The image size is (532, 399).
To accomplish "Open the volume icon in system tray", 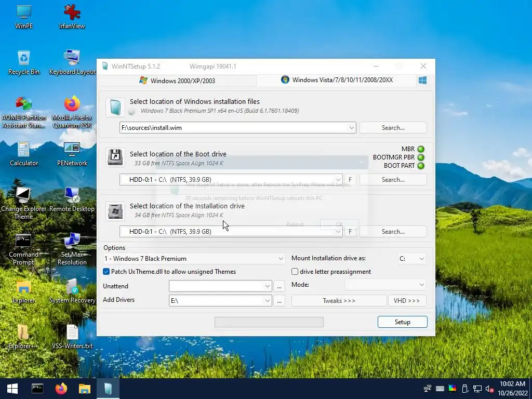I will (x=489, y=389).
